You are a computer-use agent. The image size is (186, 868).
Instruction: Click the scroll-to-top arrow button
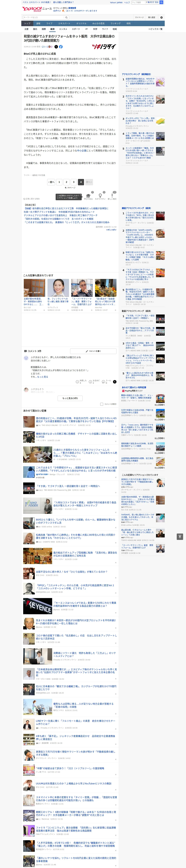click(x=180, y=537)
